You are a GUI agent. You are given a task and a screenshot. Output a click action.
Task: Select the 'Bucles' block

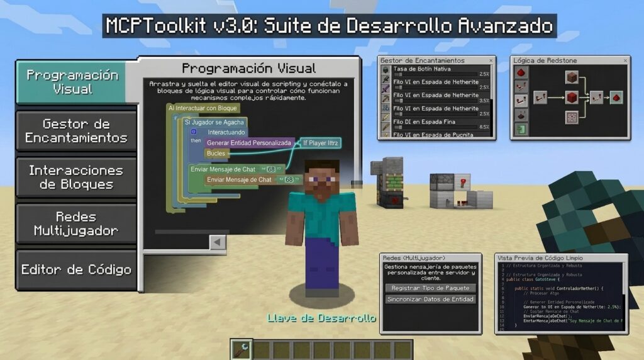click(216, 154)
